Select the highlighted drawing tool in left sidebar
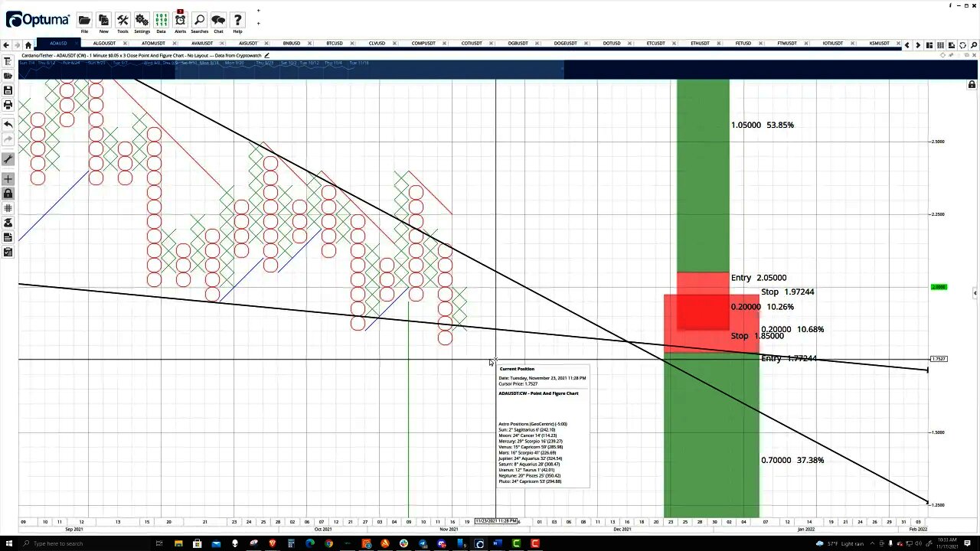The image size is (980, 551). pyautogui.click(x=8, y=159)
